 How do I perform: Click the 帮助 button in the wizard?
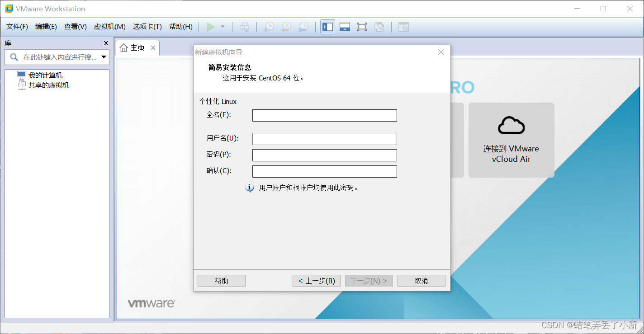tap(222, 281)
